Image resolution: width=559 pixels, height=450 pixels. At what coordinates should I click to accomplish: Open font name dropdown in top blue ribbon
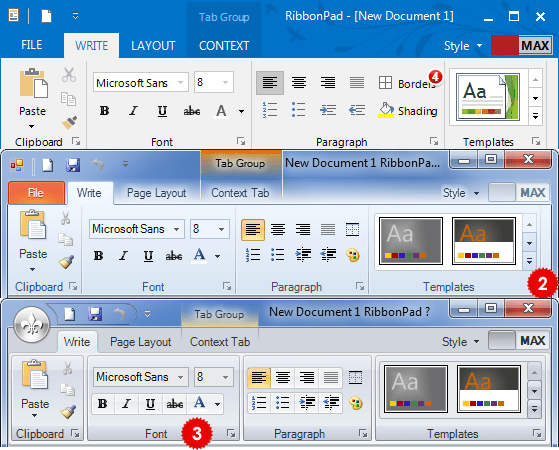181,82
